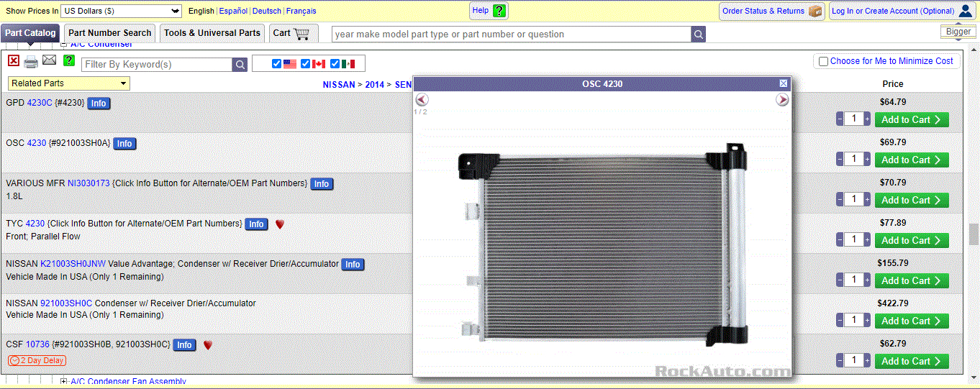The image size is (980, 389).
Task: Click the printer icon
Action: [31, 62]
